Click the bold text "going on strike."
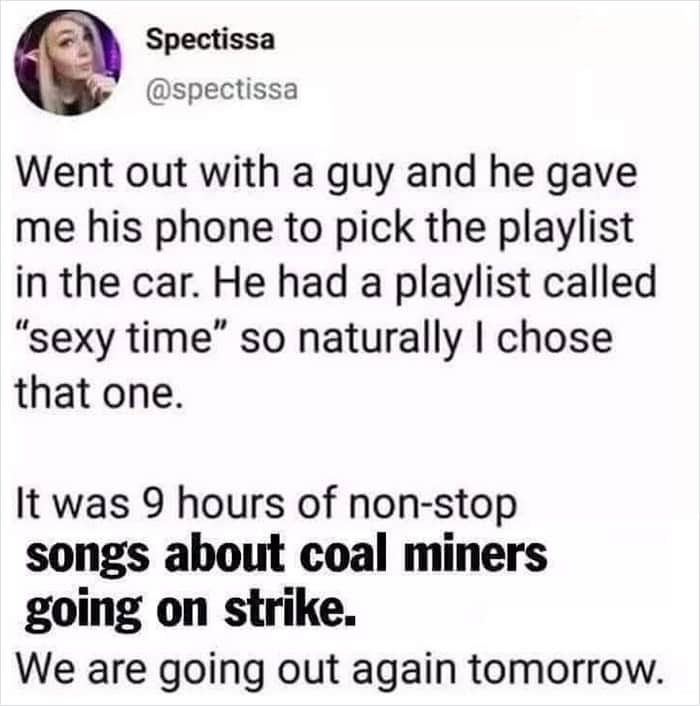The width and height of the screenshot is (700, 706). [188, 608]
